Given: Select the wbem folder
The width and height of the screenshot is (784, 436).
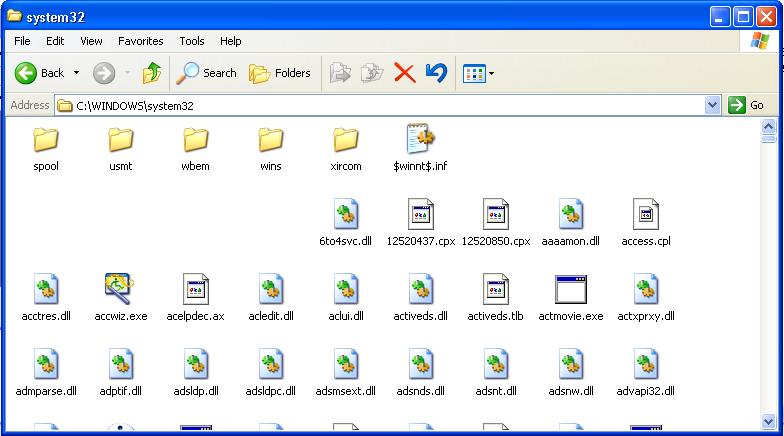Looking at the screenshot, I should click(196, 149).
